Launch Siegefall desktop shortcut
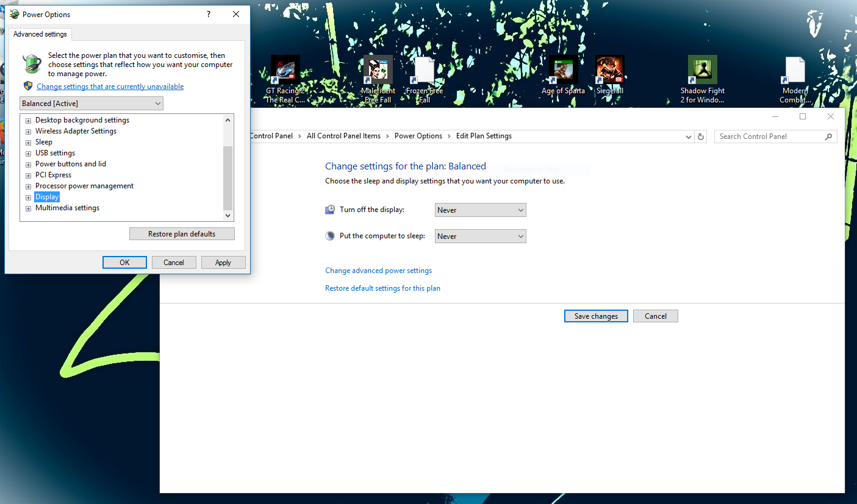This screenshot has height=504, width=857. (609, 71)
